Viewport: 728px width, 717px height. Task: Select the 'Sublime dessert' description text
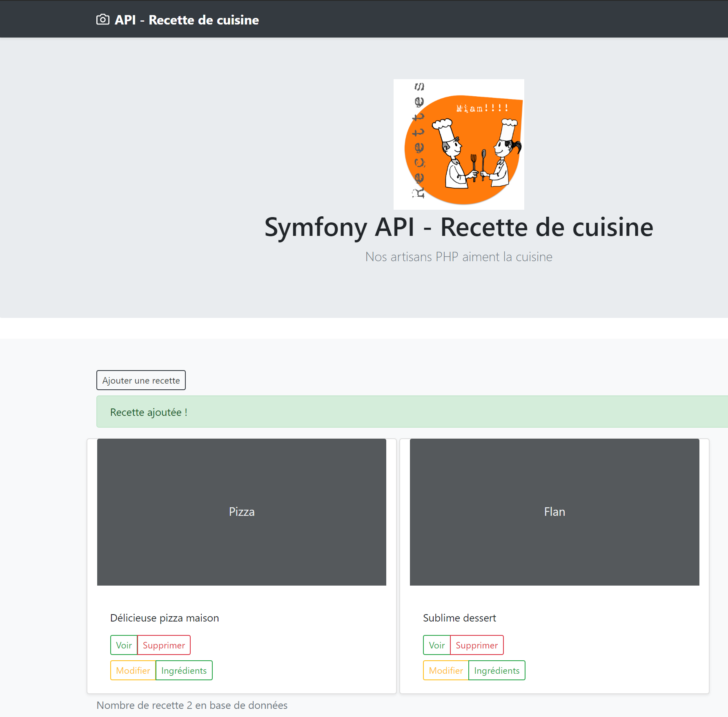(459, 618)
